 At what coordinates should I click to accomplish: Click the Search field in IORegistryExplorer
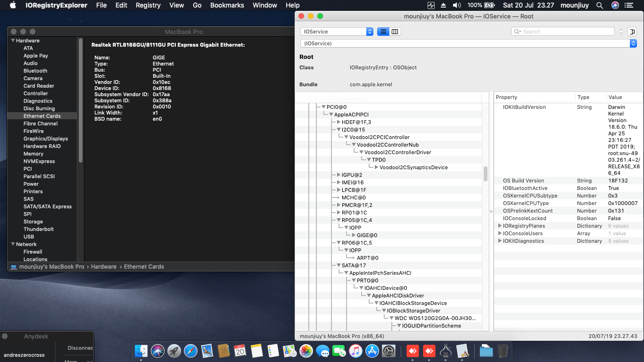tap(563, 32)
